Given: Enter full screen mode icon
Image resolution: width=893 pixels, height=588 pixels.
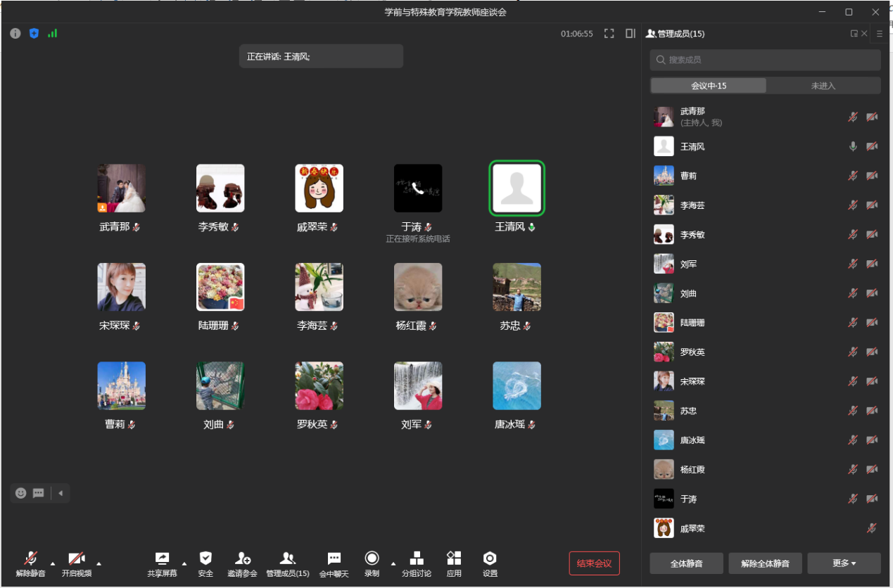Looking at the screenshot, I should point(609,33).
